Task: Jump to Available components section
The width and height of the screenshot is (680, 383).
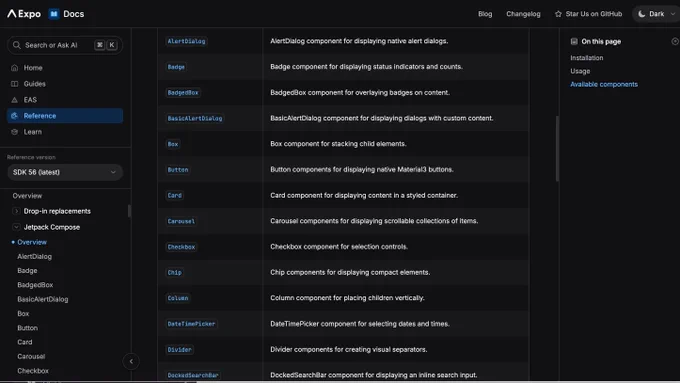Action: click(x=604, y=85)
